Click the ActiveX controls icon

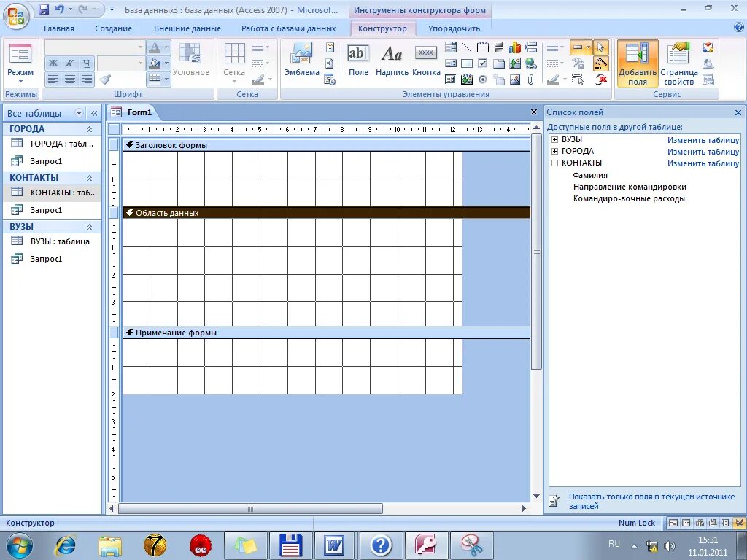click(601, 79)
